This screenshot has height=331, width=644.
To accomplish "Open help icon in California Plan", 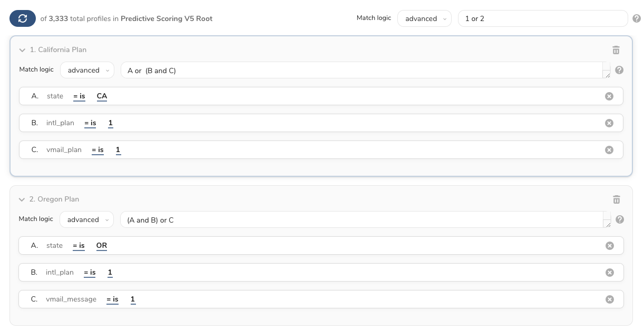I will pos(619,70).
